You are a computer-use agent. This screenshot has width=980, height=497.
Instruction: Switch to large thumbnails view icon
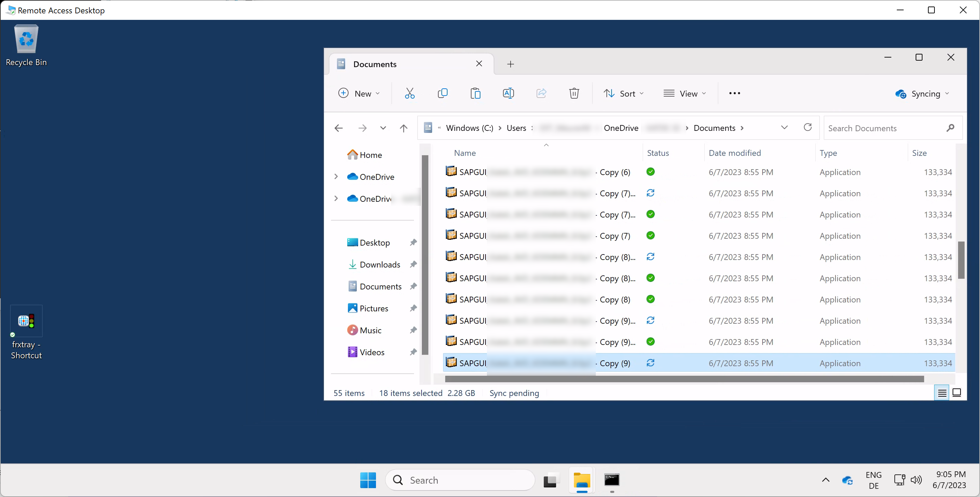[x=956, y=393]
